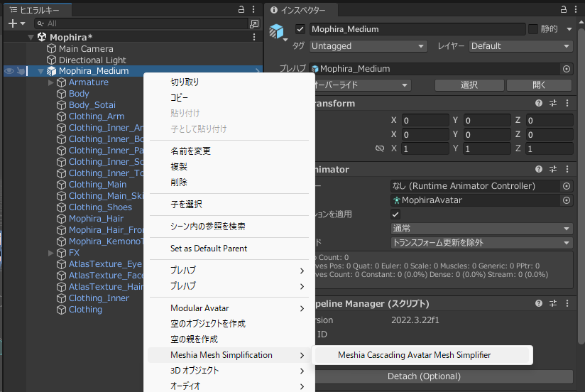Click the Inspector panel lock icon
Viewport: 585px width, 392px height.
[x=564, y=9]
